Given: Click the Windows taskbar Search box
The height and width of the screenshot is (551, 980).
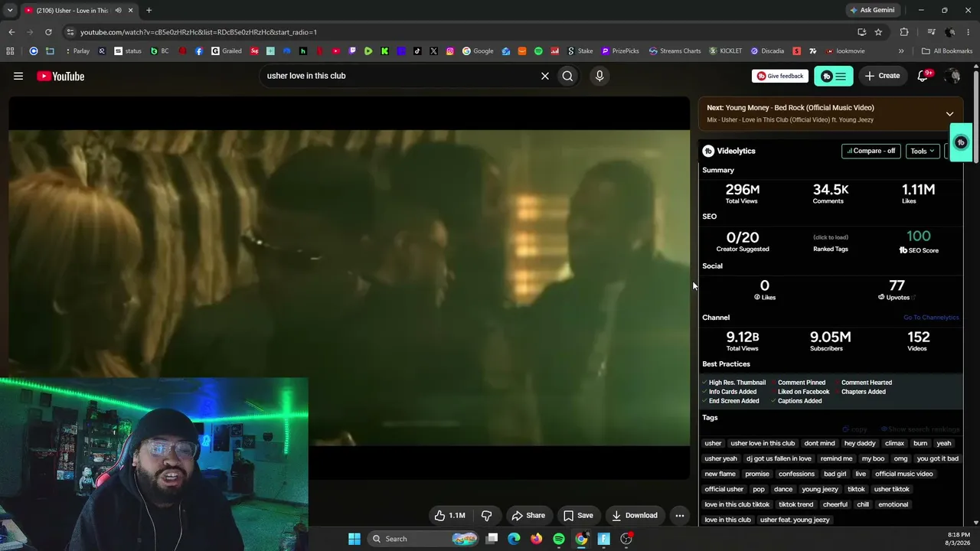Looking at the screenshot, I should pos(423,539).
